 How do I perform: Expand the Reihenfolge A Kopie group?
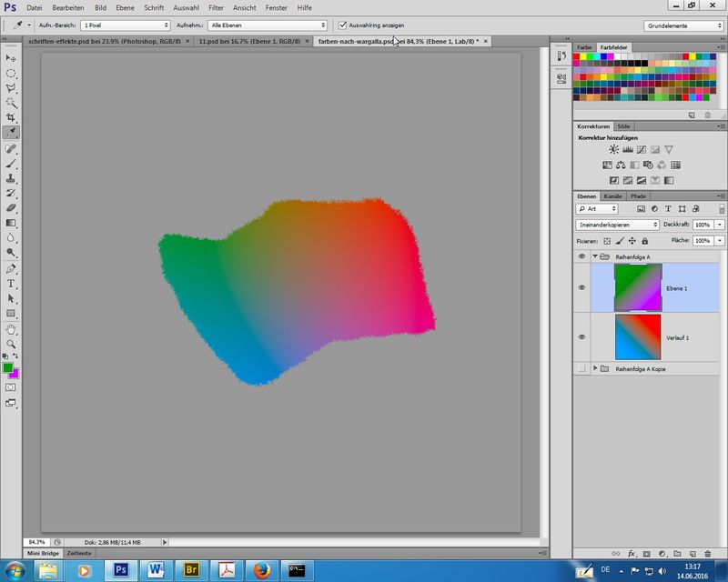click(x=595, y=368)
